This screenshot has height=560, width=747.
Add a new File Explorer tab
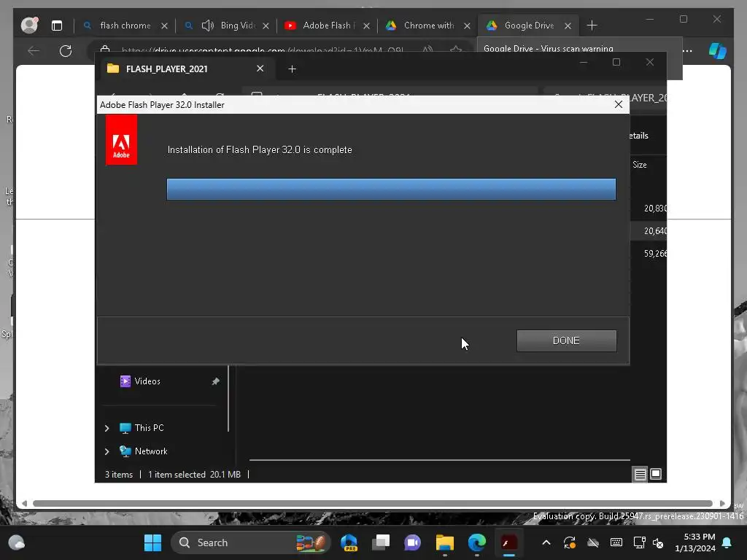click(x=292, y=69)
